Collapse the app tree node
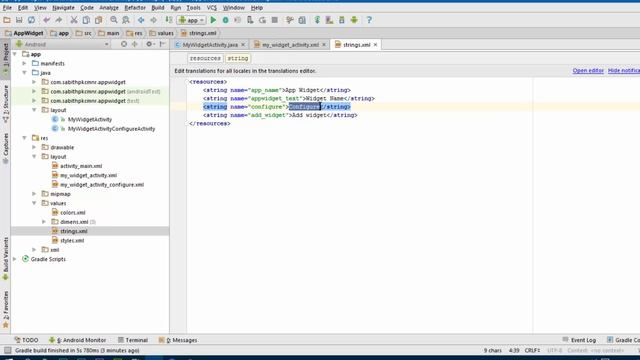 pyautogui.click(x=15, y=54)
